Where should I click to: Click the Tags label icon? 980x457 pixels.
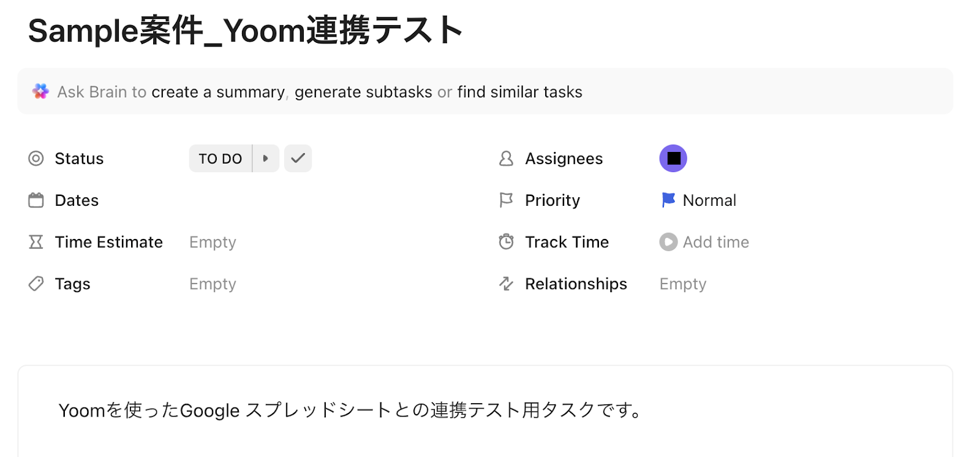(36, 284)
